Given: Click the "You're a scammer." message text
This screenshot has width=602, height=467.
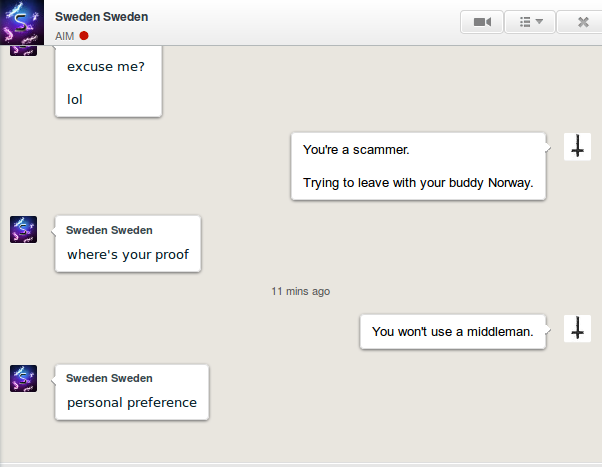Looking at the screenshot, I should coord(356,150).
